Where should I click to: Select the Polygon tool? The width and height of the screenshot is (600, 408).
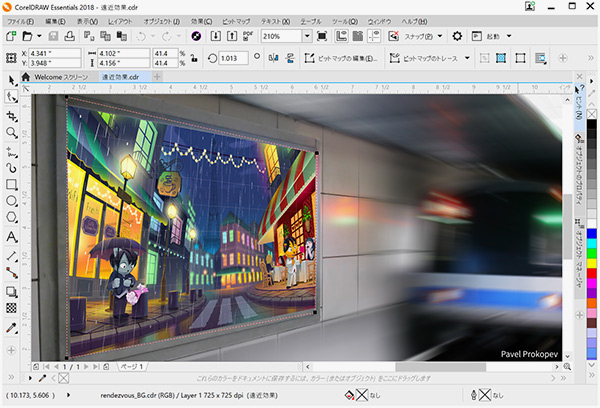11,218
